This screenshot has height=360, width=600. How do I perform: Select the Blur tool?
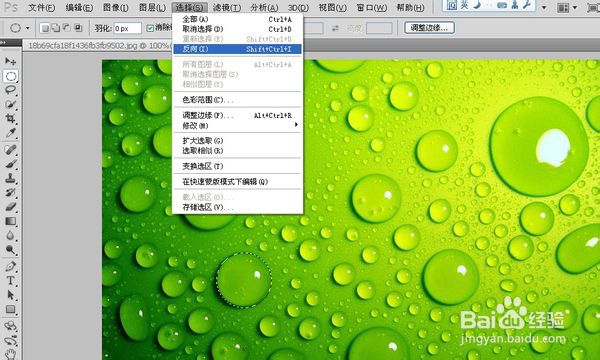[x=10, y=236]
